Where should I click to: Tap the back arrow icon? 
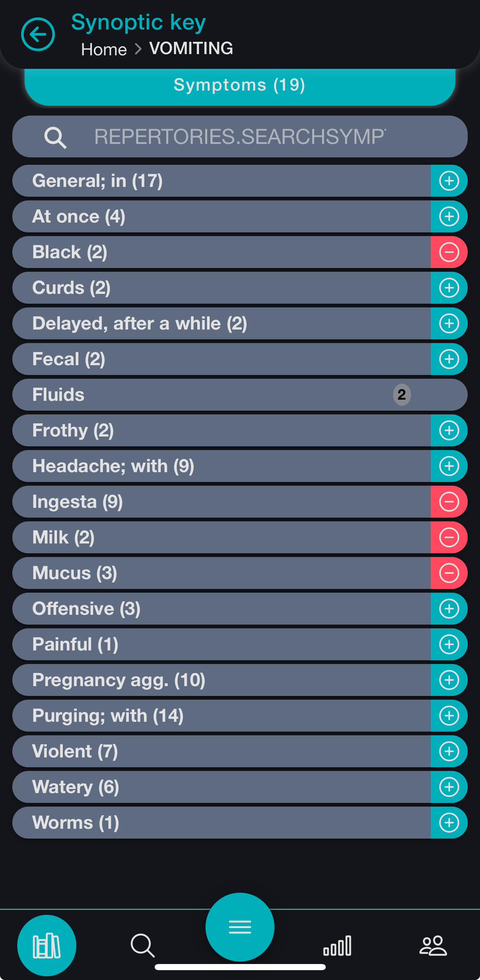click(x=38, y=34)
